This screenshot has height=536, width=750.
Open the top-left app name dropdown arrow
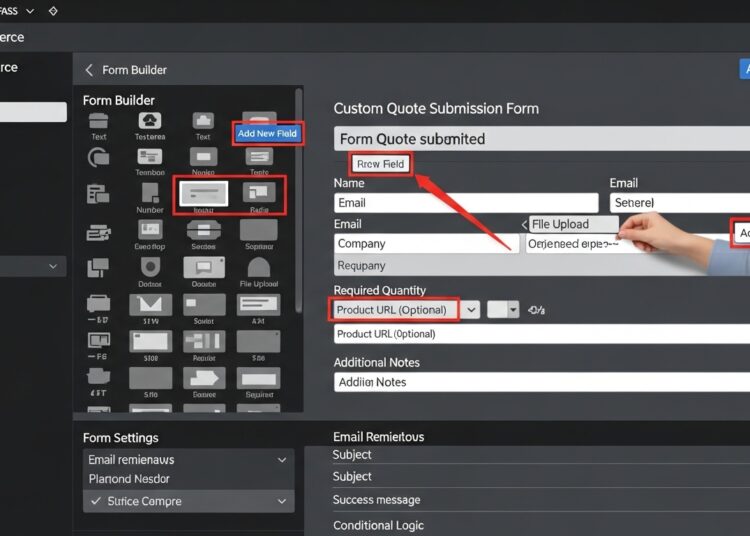[29, 10]
